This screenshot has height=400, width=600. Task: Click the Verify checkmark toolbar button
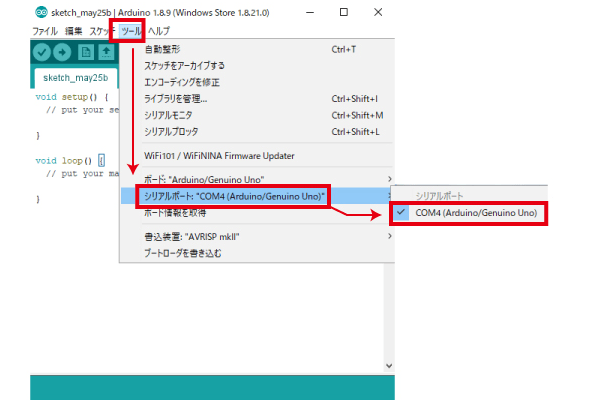tap(42, 52)
